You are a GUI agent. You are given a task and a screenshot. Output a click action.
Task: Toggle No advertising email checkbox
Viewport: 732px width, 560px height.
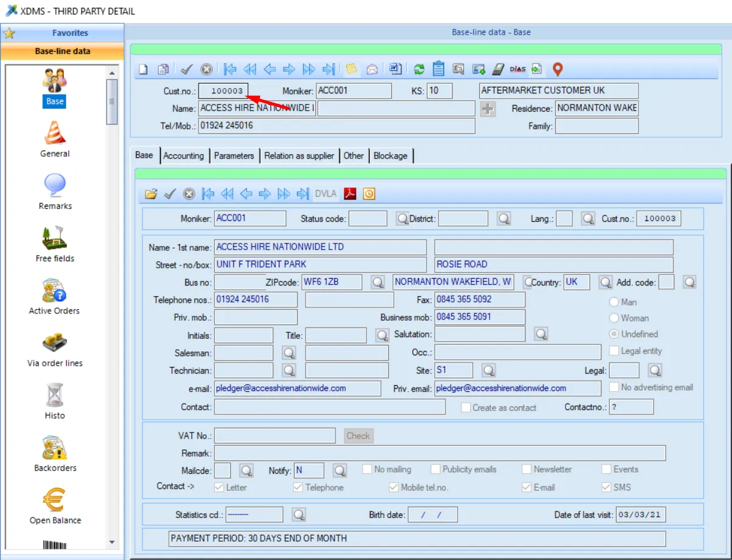(614, 387)
